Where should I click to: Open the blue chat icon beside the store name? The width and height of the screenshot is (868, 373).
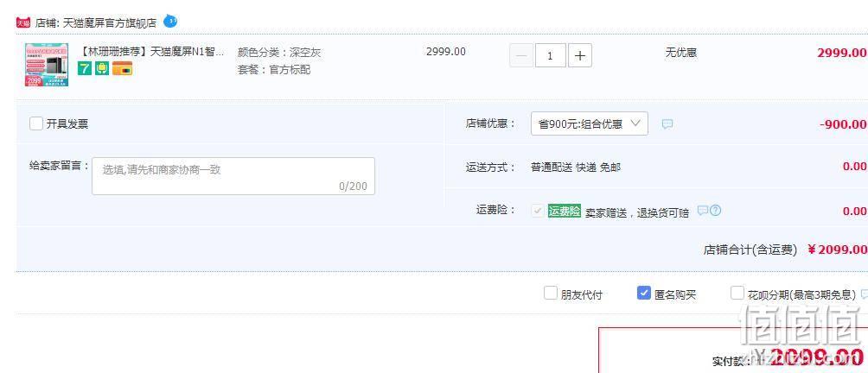(x=170, y=22)
